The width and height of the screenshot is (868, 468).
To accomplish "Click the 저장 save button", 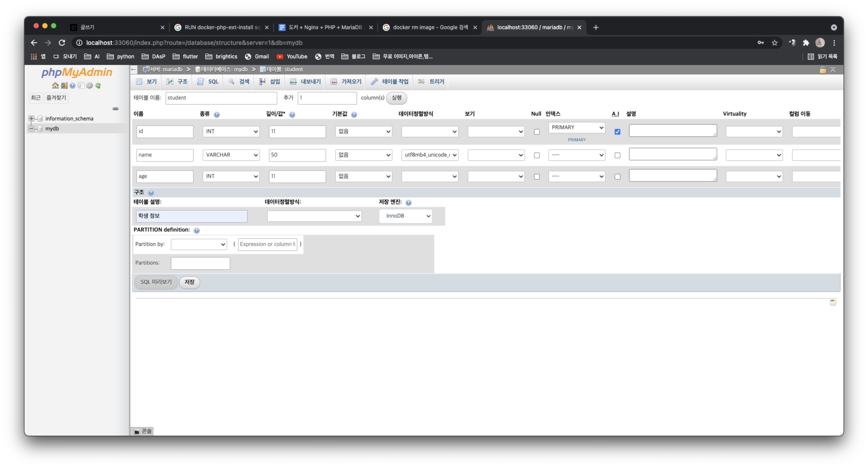I will (189, 282).
